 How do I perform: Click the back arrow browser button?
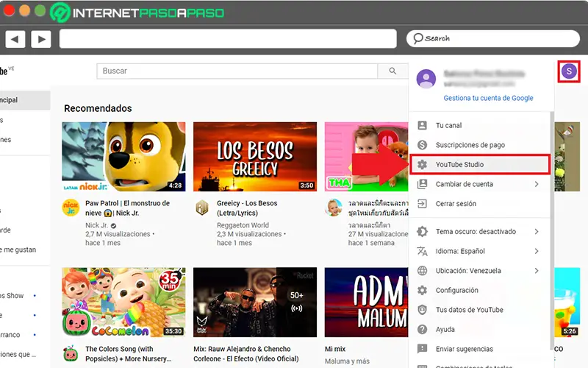tap(15, 39)
